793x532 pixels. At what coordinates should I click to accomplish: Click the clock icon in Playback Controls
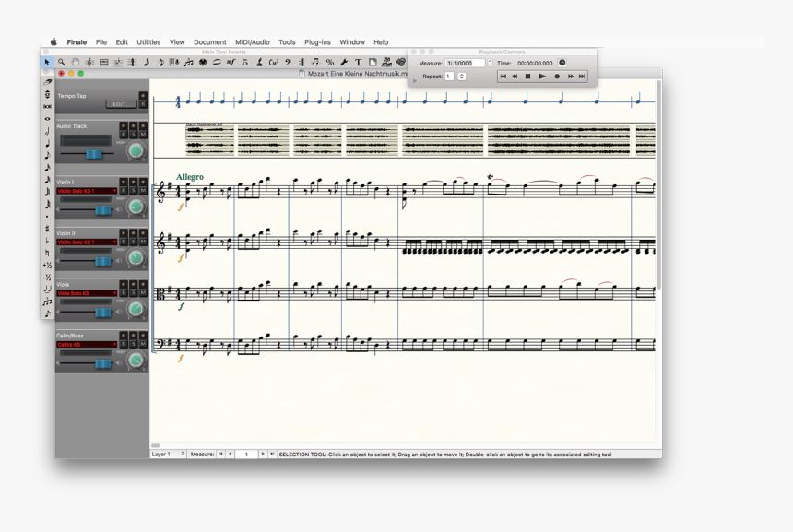pyautogui.click(x=561, y=63)
